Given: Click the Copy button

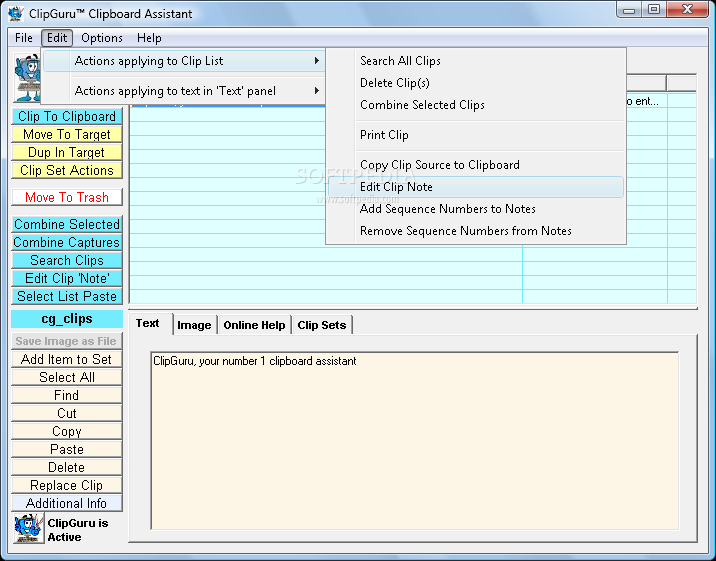Looking at the screenshot, I should [x=67, y=431].
